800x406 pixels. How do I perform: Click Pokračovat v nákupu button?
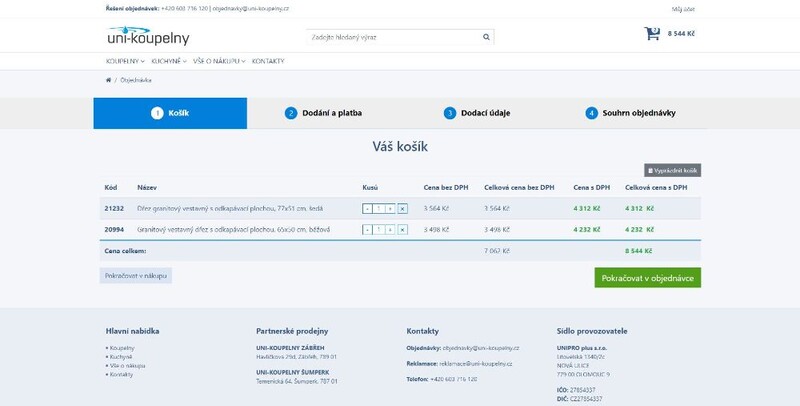136,274
